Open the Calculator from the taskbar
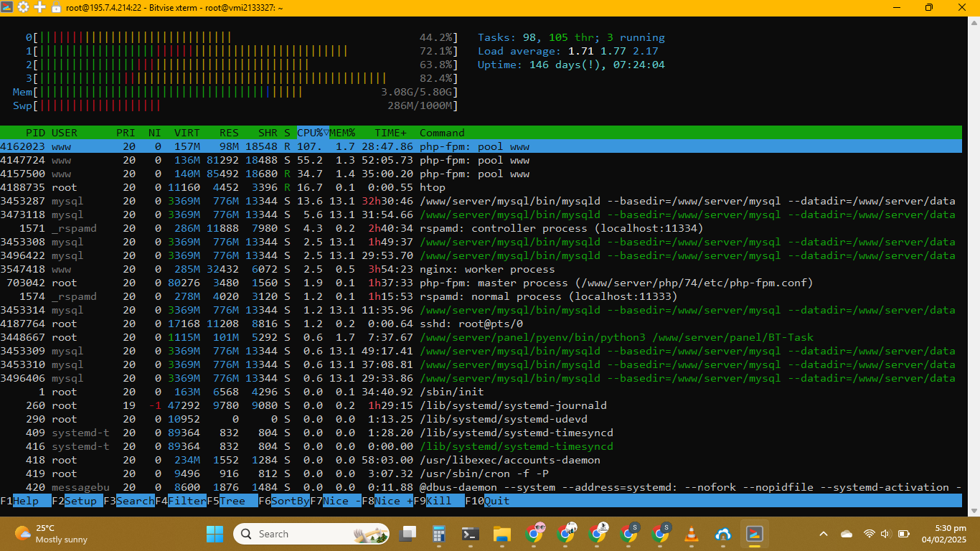 coord(439,534)
